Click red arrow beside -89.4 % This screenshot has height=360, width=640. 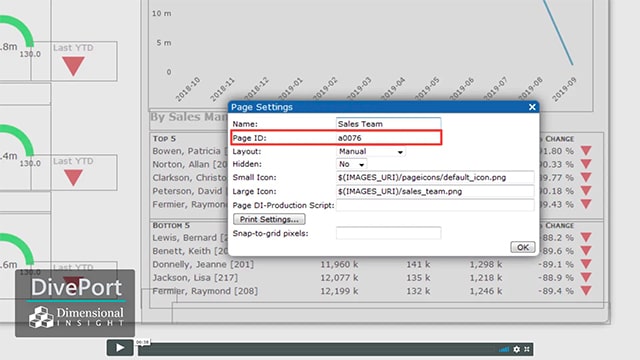[x=586, y=291]
